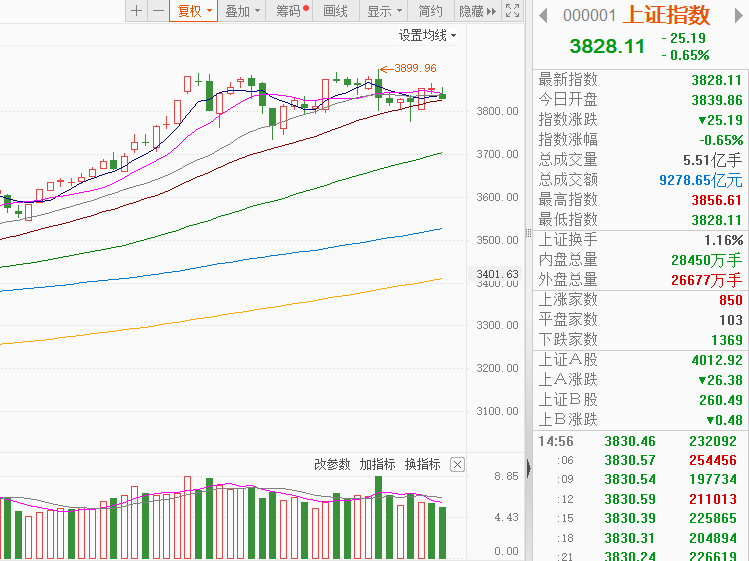Expand the 显示 display dropdown

pos(384,11)
